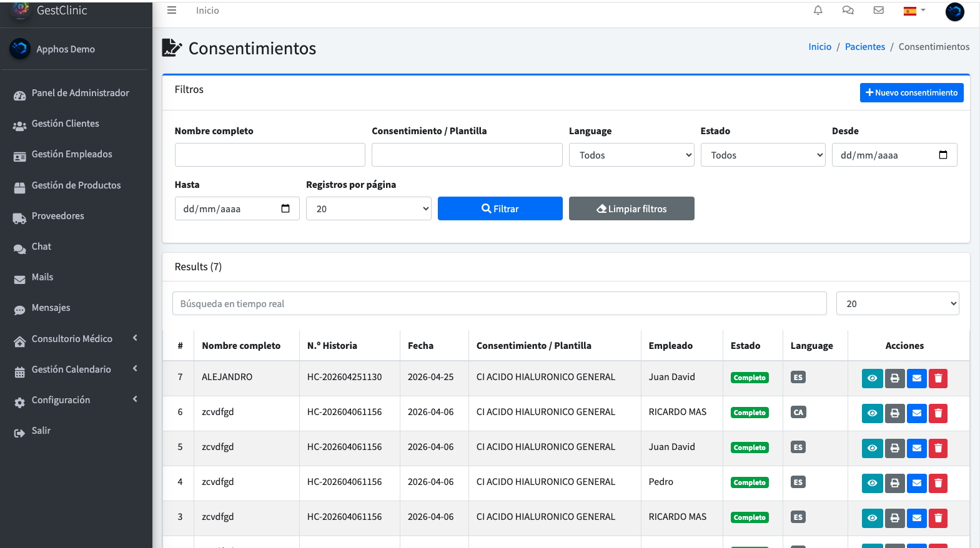Print consent in row 5

pos(894,448)
